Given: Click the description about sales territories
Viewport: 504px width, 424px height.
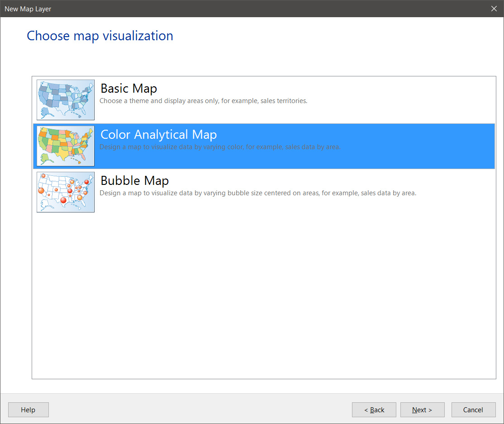Looking at the screenshot, I should [x=203, y=101].
